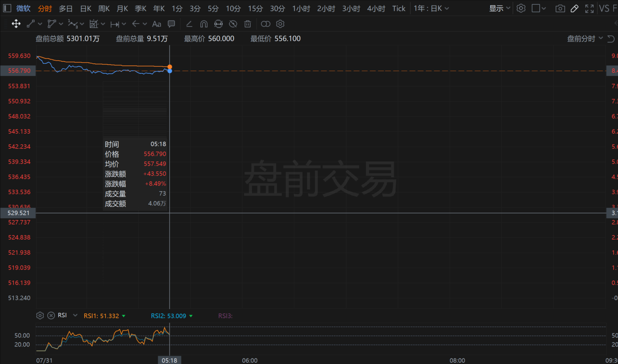618x364 pixels.
Task: Select the 1分 interval
Action: tap(177, 8)
